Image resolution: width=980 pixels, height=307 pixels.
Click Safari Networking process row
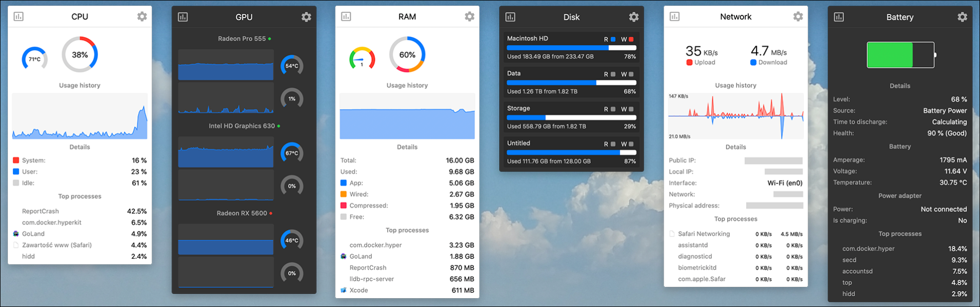(x=704, y=234)
